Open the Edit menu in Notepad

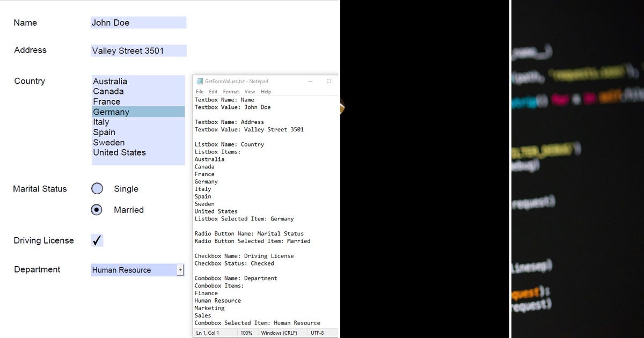[x=213, y=91]
